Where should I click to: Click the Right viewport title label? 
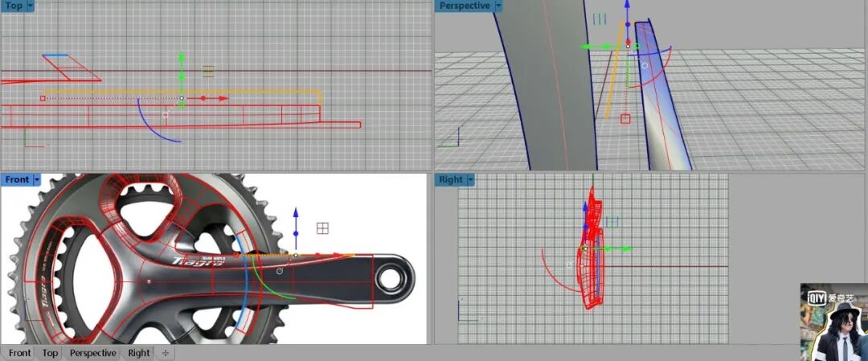tap(451, 179)
